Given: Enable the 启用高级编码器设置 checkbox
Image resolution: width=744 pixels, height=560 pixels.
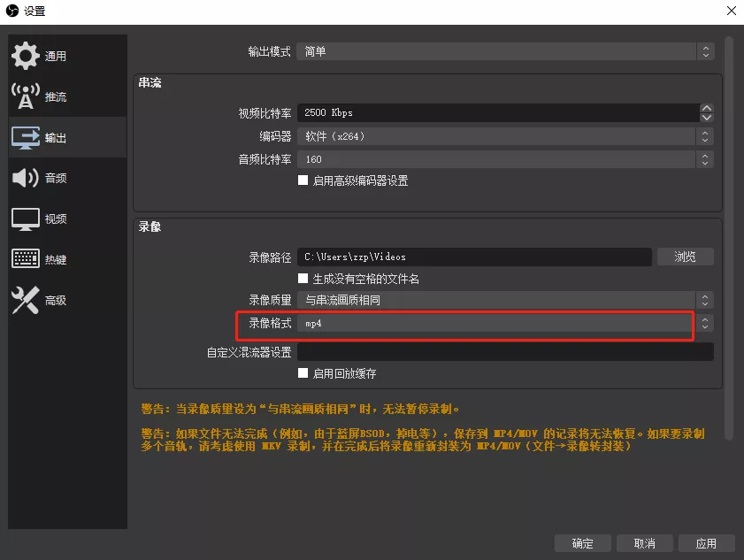Looking at the screenshot, I should (303, 180).
